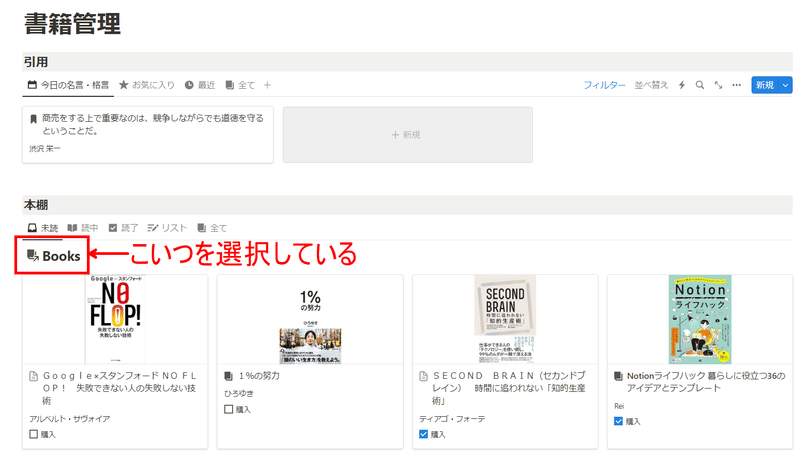Uncheck 購入 on the Notionライフハック card

click(x=618, y=421)
